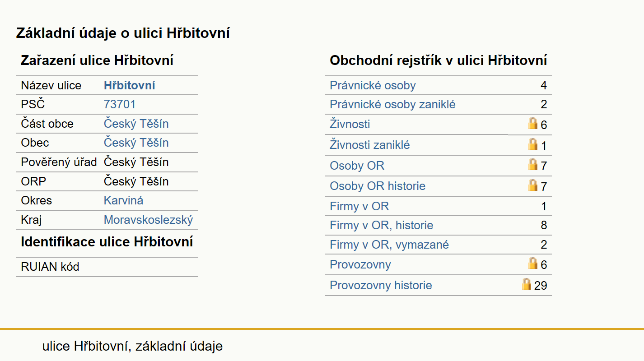Follow the Český Těšín link in Obec row

coord(136,143)
